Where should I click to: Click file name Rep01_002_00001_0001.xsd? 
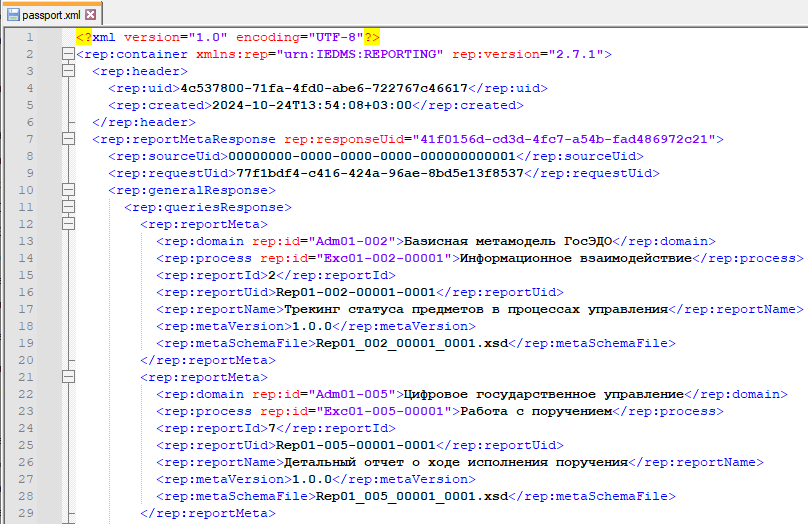(412, 343)
